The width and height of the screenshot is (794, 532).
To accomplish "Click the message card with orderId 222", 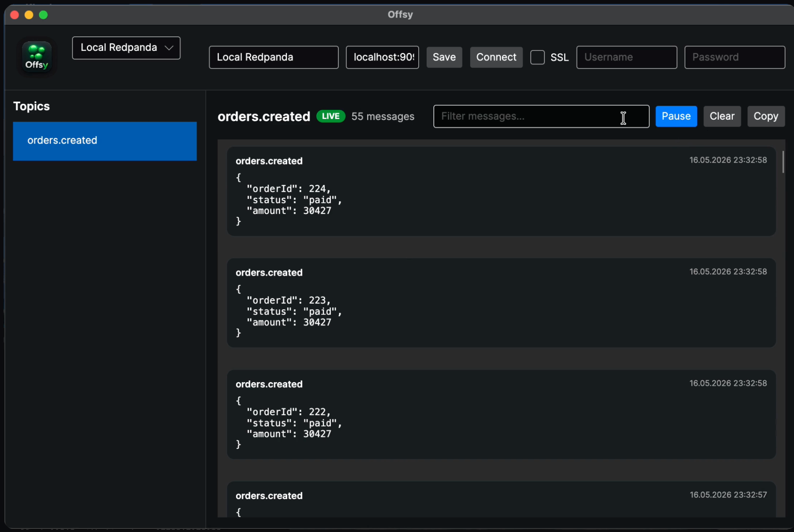I will point(501,414).
